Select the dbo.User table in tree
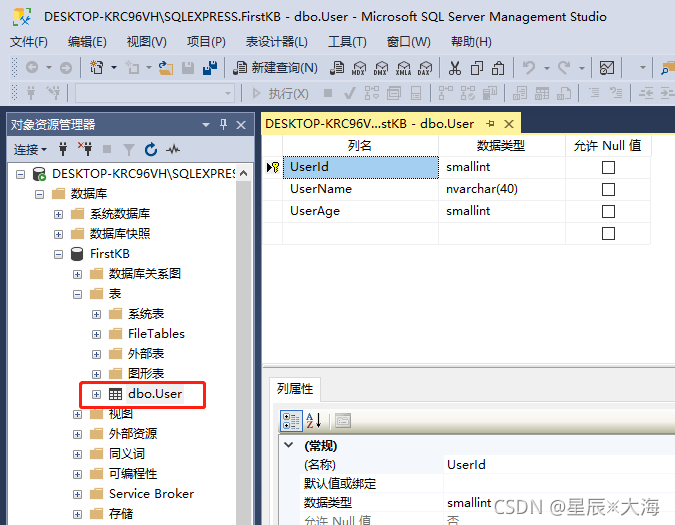The width and height of the screenshot is (675, 525). tap(155, 394)
